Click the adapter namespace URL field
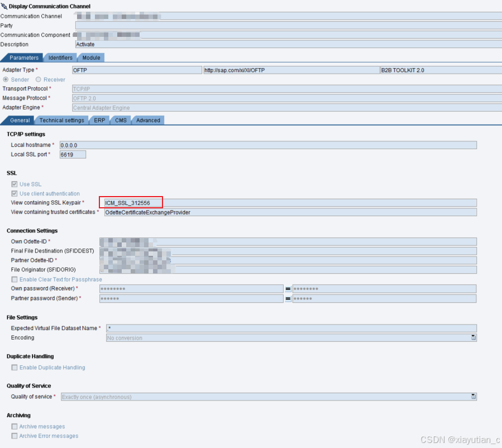This screenshot has height=448, width=502. [x=291, y=70]
